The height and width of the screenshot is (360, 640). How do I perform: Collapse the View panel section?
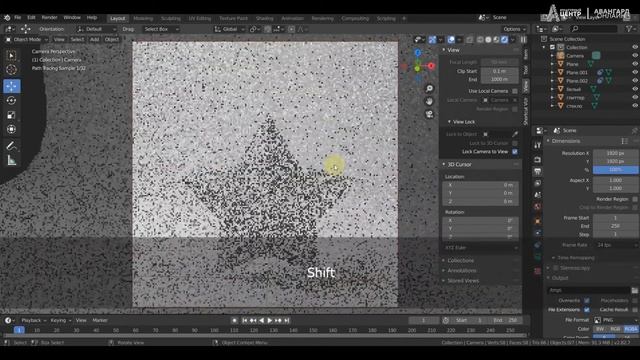[444, 50]
